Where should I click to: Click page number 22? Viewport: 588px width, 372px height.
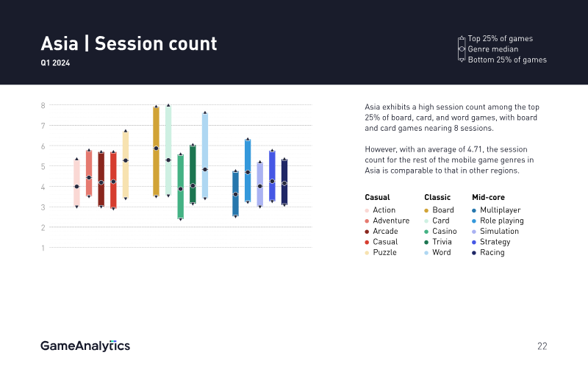pos(542,346)
